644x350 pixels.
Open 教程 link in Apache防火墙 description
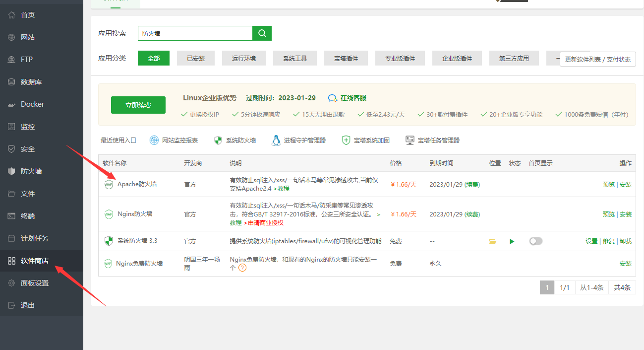[283, 189]
